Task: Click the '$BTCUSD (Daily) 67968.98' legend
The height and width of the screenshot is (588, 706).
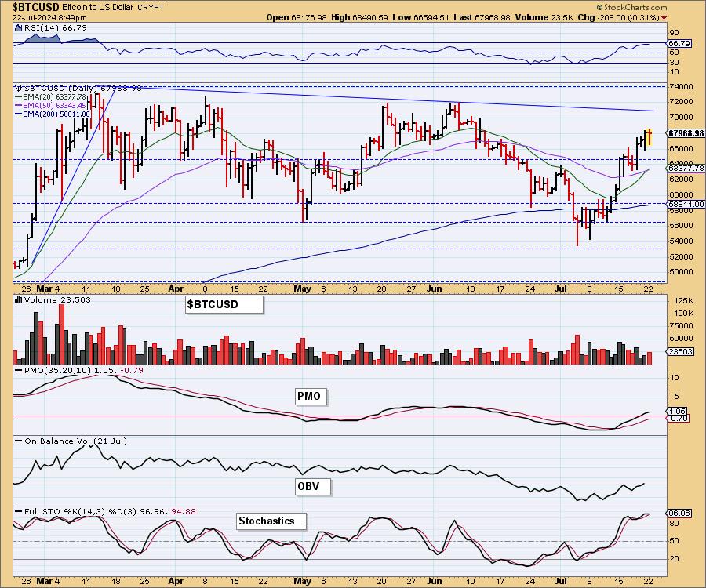Action: click(83, 88)
